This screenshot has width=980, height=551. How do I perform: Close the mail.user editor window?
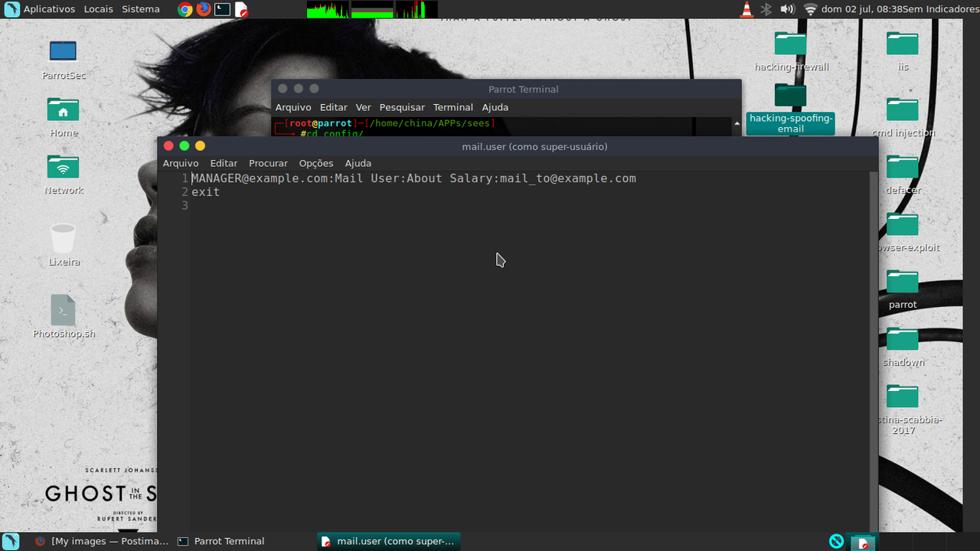click(x=168, y=145)
